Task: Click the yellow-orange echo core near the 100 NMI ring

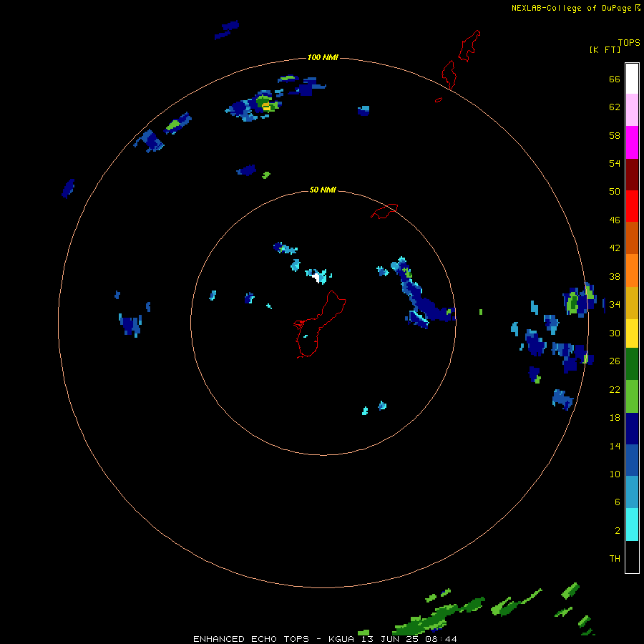Action: (x=266, y=107)
